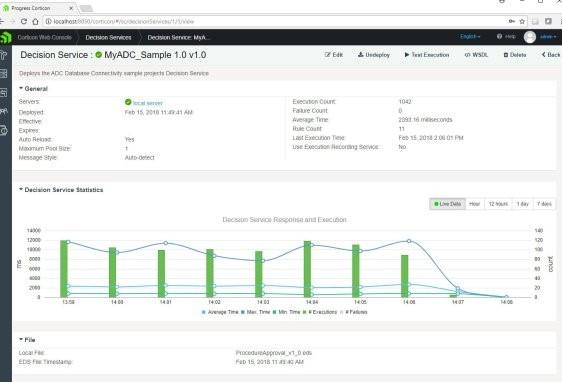Image resolution: width=562 pixels, height=382 pixels.
Task: Open the browser extension icon right of the star
Action: [535, 22]
